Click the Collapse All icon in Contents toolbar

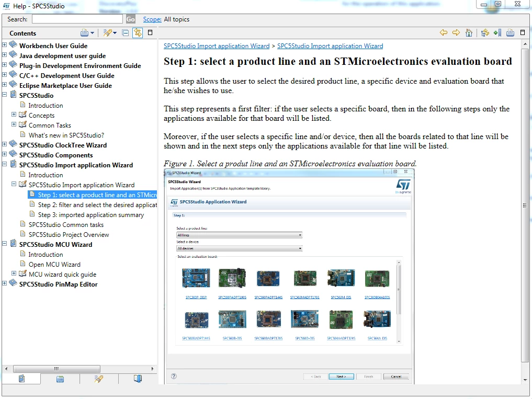tap(126, 33)
